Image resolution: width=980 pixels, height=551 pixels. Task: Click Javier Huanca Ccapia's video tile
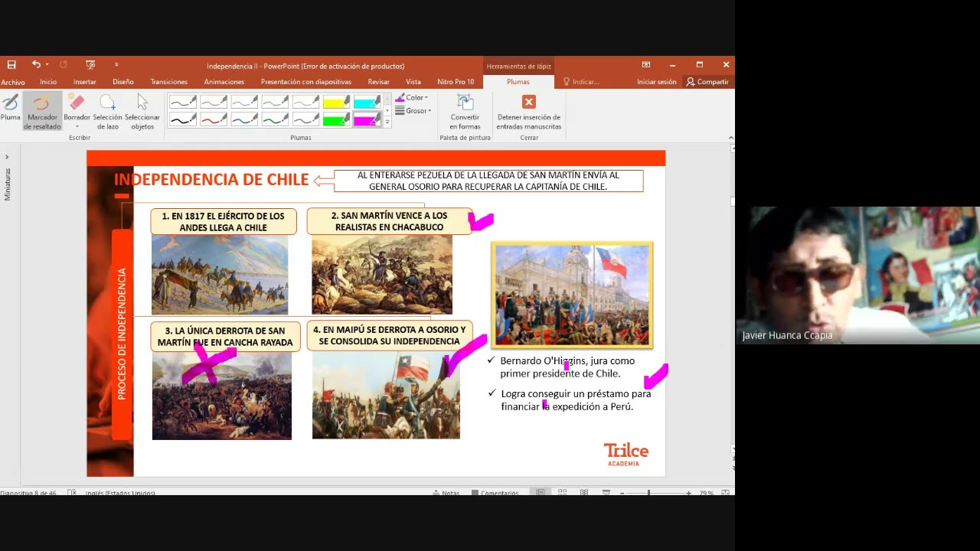[857, 275]
